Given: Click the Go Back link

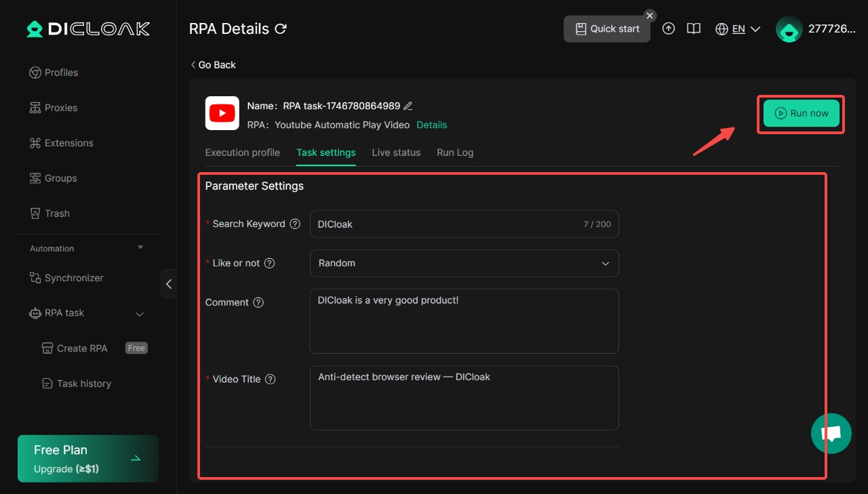Looking at the screenshot, I should click(x=213, y=65).
